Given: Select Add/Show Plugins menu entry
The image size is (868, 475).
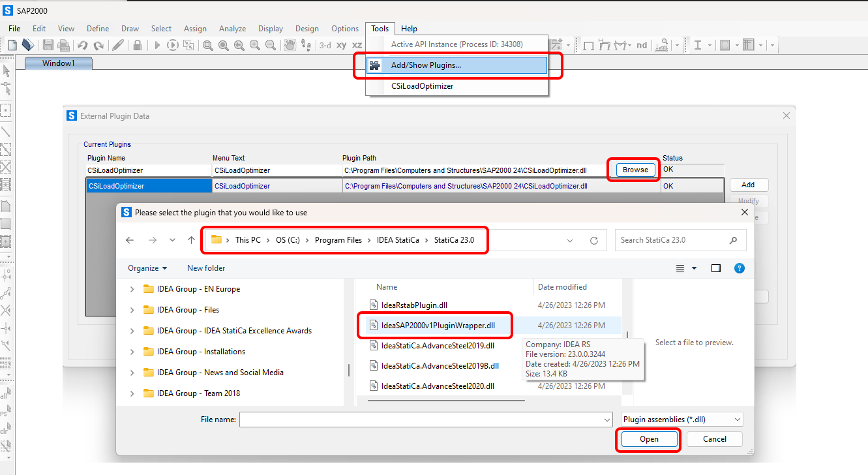Looking at the screenshot, I should [x=426, y=65].
